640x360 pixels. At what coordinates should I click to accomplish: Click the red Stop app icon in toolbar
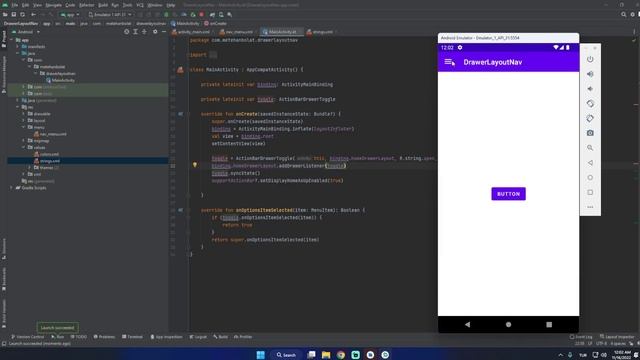click(202, 15)
